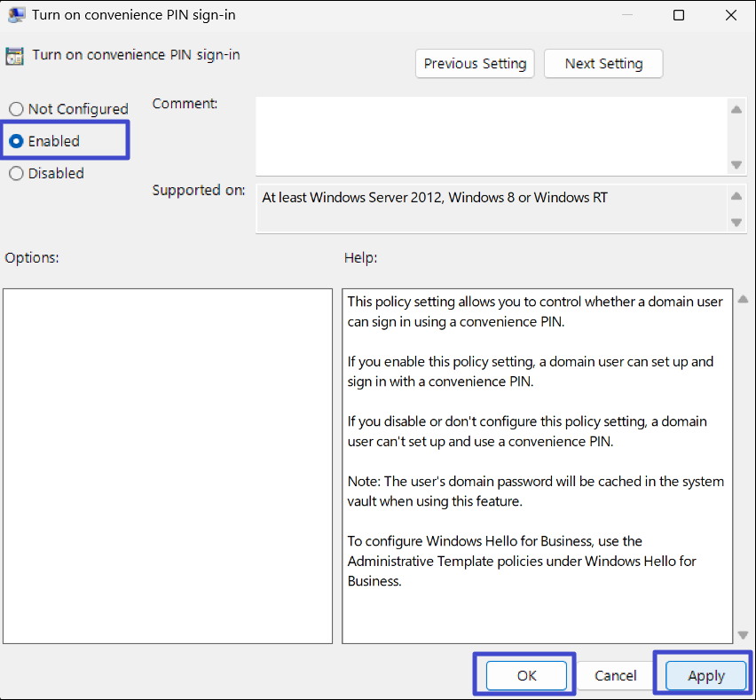Click the policy setting icon beside the heading
This screenshot has width=756, height=700.
pyautogui.click(x=15, y=55)
